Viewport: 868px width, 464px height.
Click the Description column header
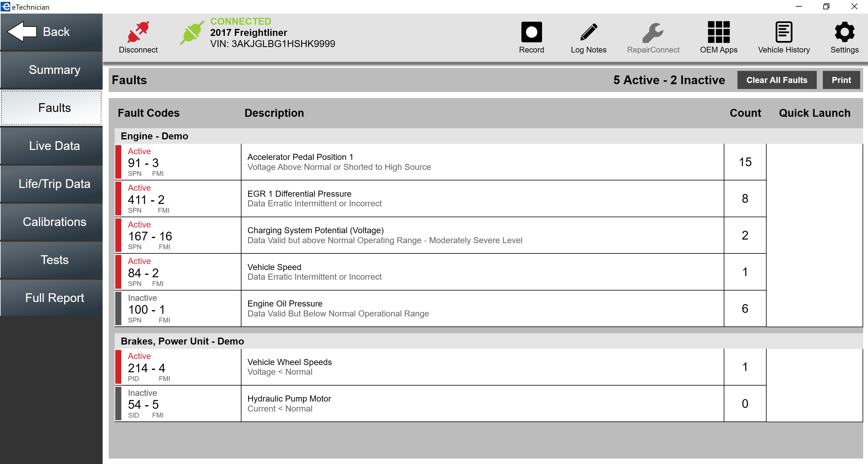pos(274,113)
